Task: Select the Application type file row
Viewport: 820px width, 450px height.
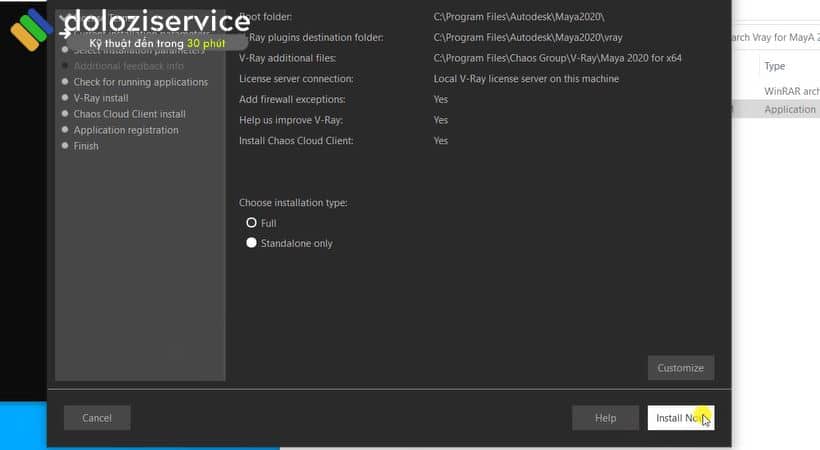Action: pos(790,109)
